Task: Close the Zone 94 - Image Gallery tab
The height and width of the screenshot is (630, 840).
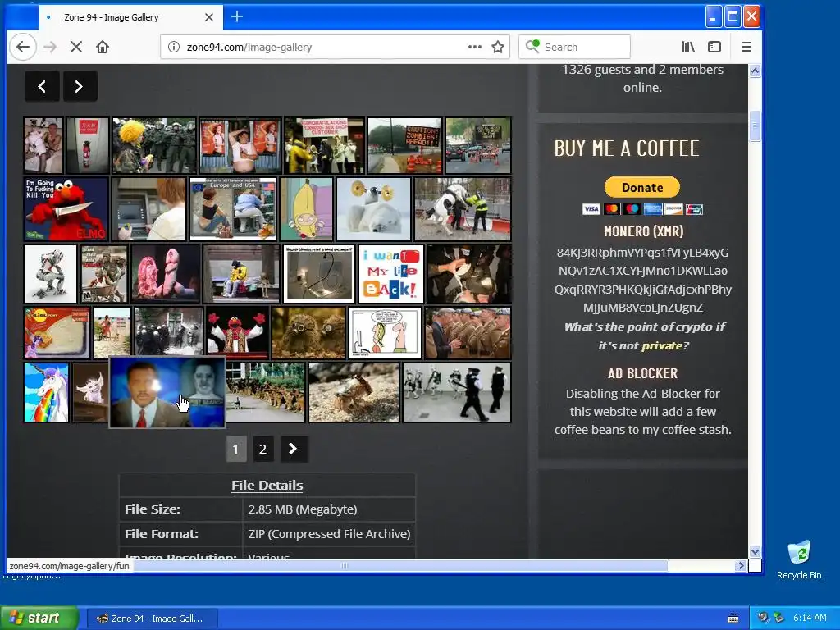Action: click(x=209, y=17)
